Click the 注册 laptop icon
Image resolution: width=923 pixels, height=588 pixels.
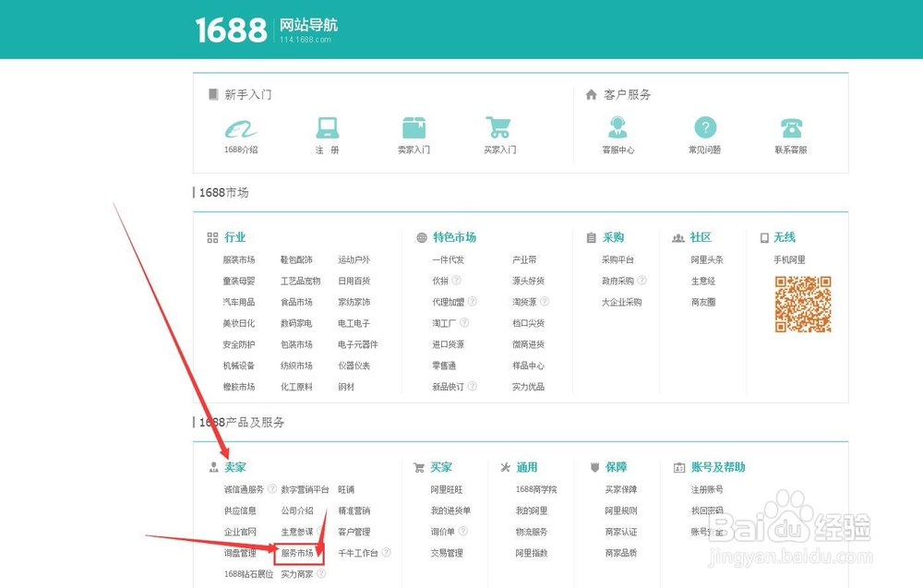click(328, 127)
